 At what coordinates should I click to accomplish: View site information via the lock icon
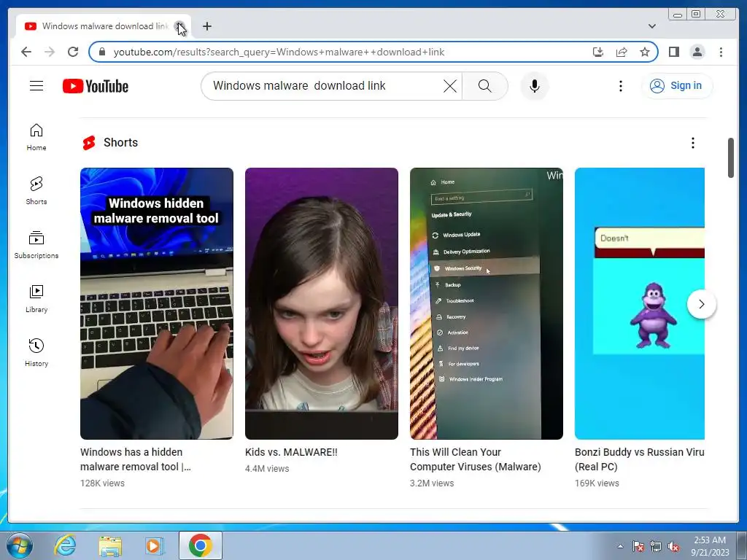tap(102, 52)
